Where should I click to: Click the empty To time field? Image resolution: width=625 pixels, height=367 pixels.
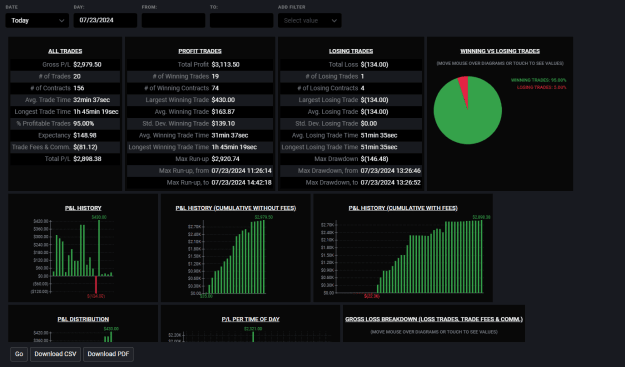coord(242,20)
